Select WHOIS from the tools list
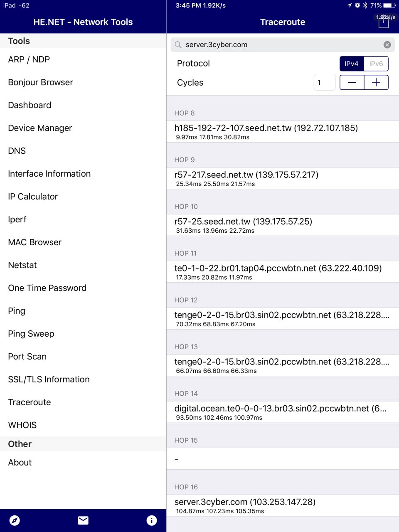Viewport: 399px width, 532px height. [x=22, y=425]
